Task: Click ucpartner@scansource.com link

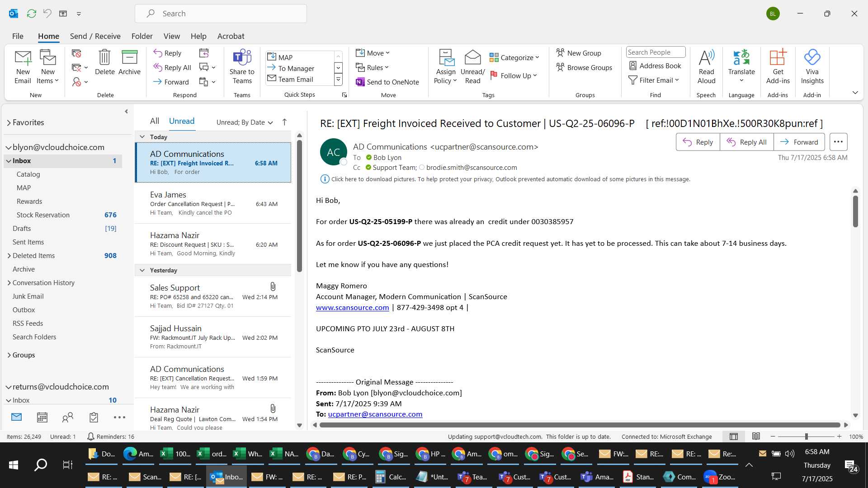Action: pyautogui.click(x=375, y=414)
